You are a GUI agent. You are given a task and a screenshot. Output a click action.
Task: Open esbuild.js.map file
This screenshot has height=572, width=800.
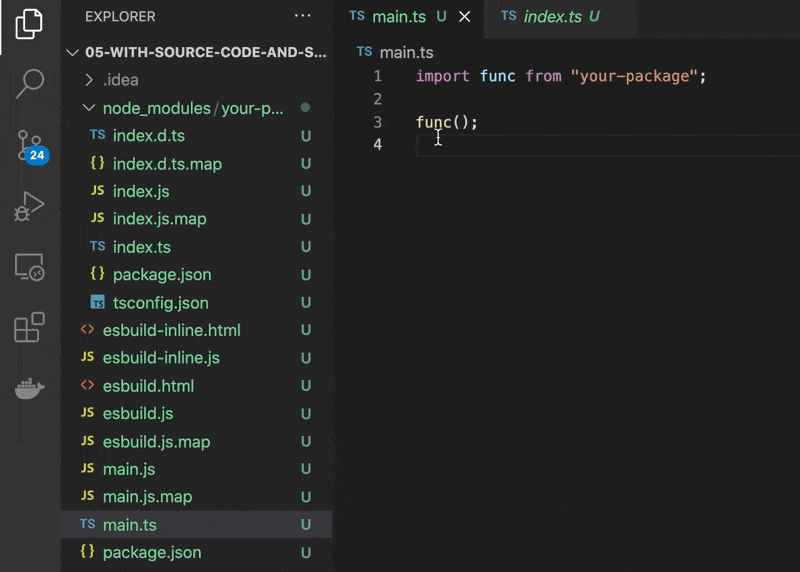tap(196, 441)
